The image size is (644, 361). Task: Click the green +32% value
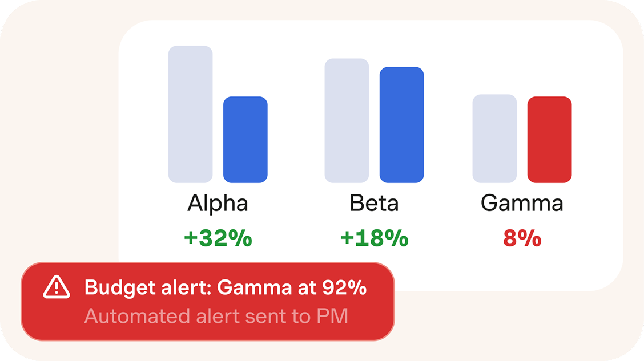218,238
